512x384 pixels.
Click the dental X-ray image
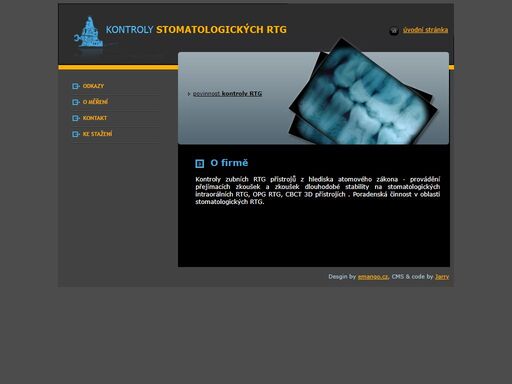tap(363, 93)
